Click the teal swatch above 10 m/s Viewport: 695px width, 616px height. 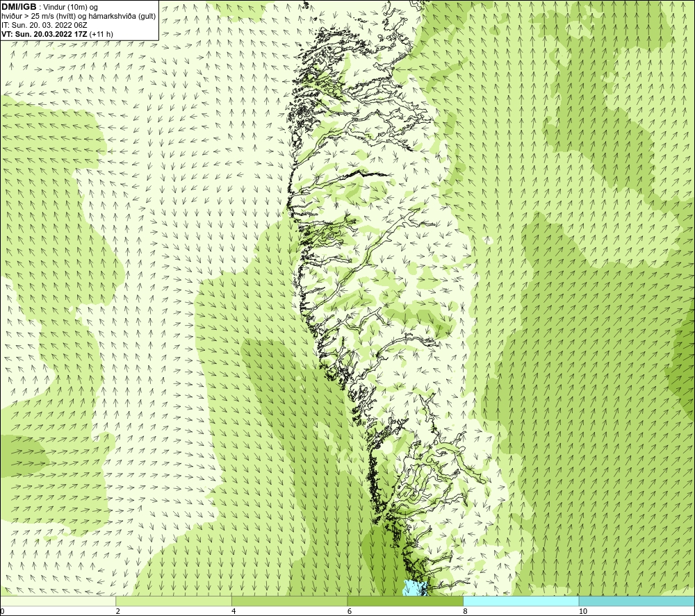pos(637,601)
